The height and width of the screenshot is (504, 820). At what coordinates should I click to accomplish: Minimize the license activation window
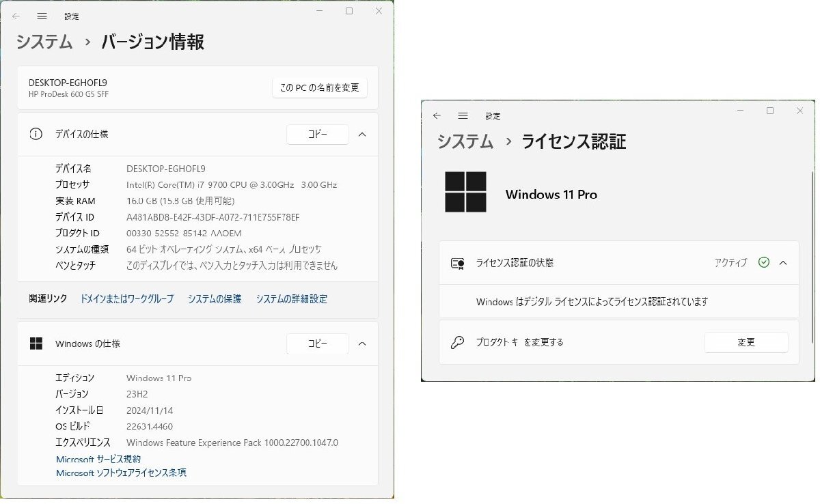click(740, 111)
